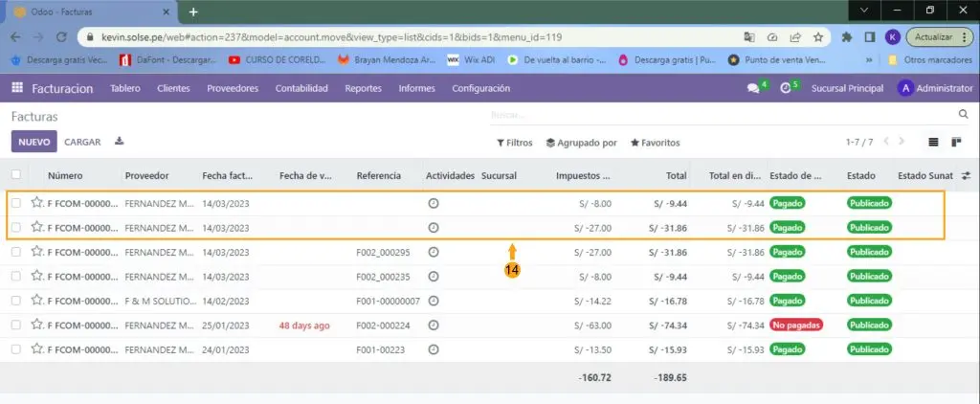Select checkbox for F & M SOLUTIO... invoice

16,301
